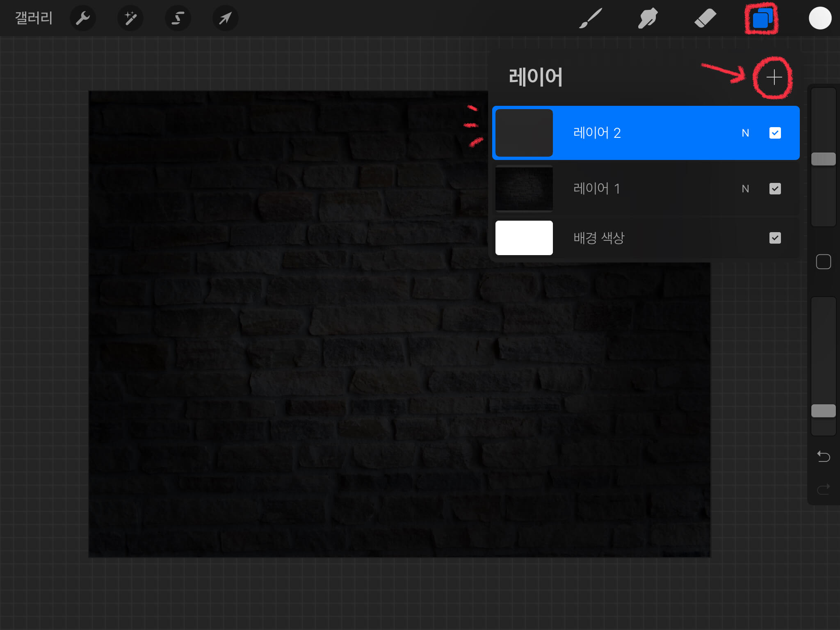Hide 레이어 2 using its visibility checkbox

(775, 133)
